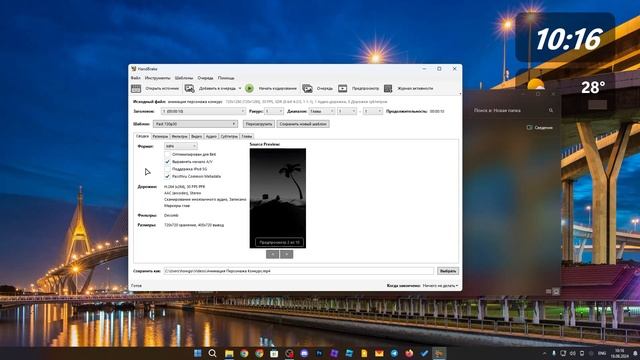
Task: Click the previous preview image '<' button
Action: pyautogui.click(x=272, y=254)
